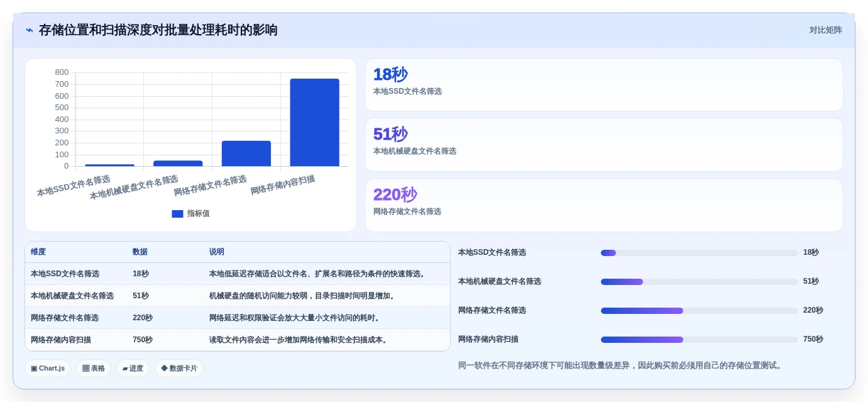868x402 pixels.
Task: Select the 220秒 data card
Action: 603,205
